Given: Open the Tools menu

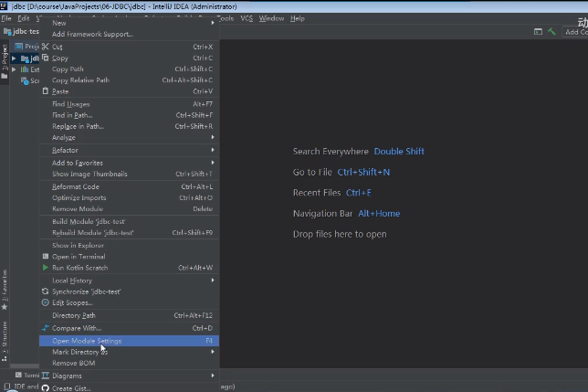Looking at the screenshot, I should [x=226, y=18].
